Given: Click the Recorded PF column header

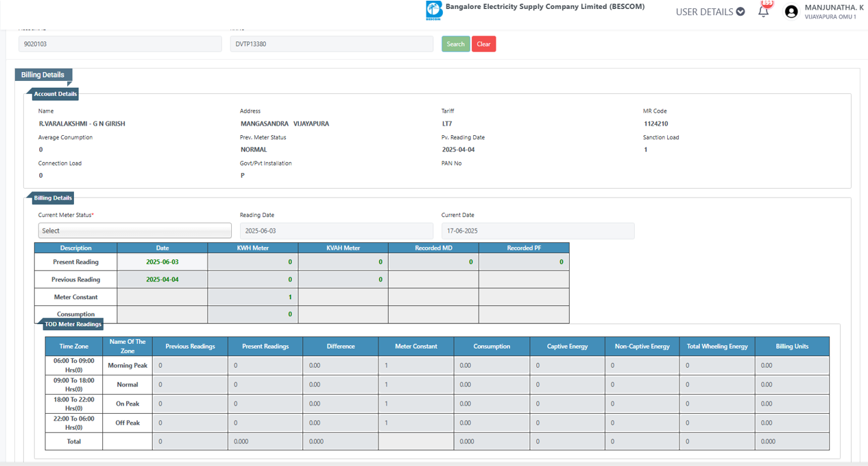Looking at the screenshot, I should click(524, 248).
